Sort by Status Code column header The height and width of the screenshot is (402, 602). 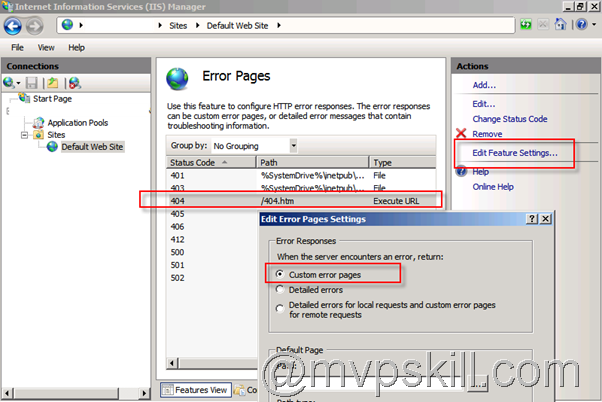211,162
